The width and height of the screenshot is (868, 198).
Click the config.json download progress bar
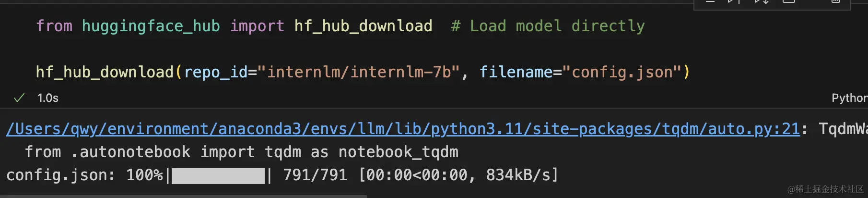coord(218,176)
